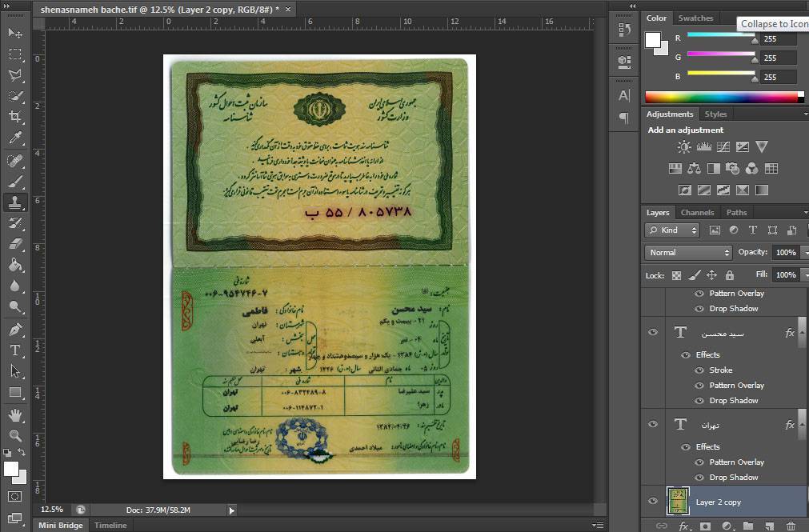Click the layer Opacity value field
The width and height of the screenshot is (809, 532).
click(x=786, y=252)
